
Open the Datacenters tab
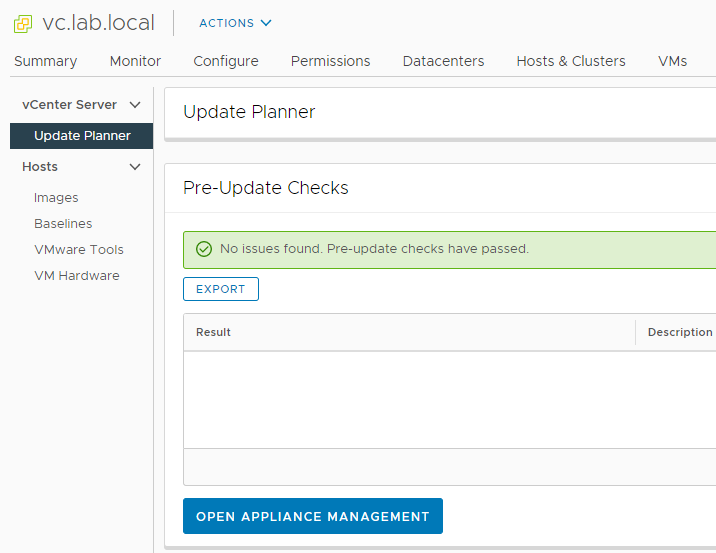coord(443,61)
